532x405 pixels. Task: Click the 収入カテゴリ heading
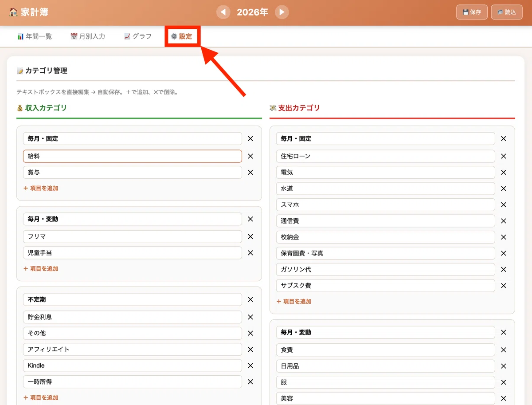(42, 108)
